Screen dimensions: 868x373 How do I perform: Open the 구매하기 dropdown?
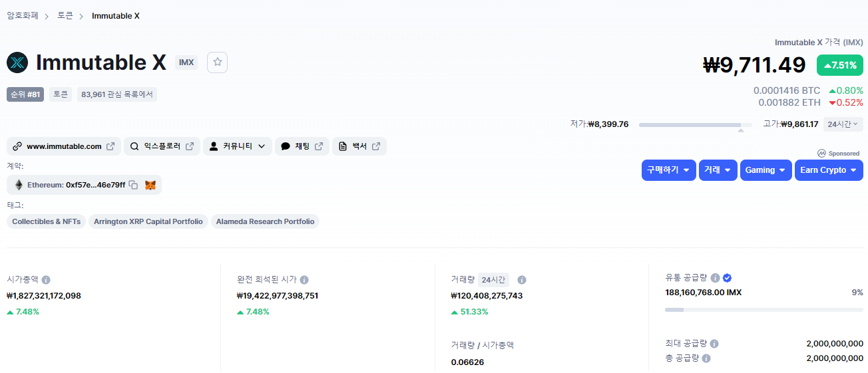pos(669,170)
